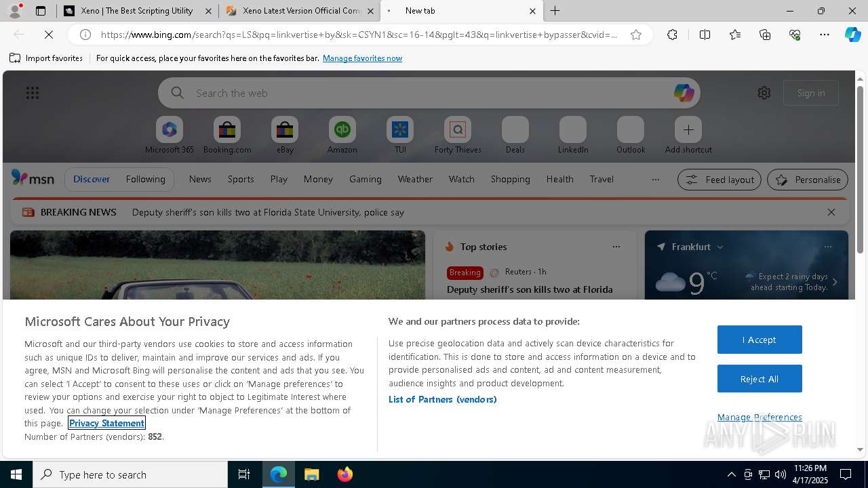Open the Feed layout options

719,180
